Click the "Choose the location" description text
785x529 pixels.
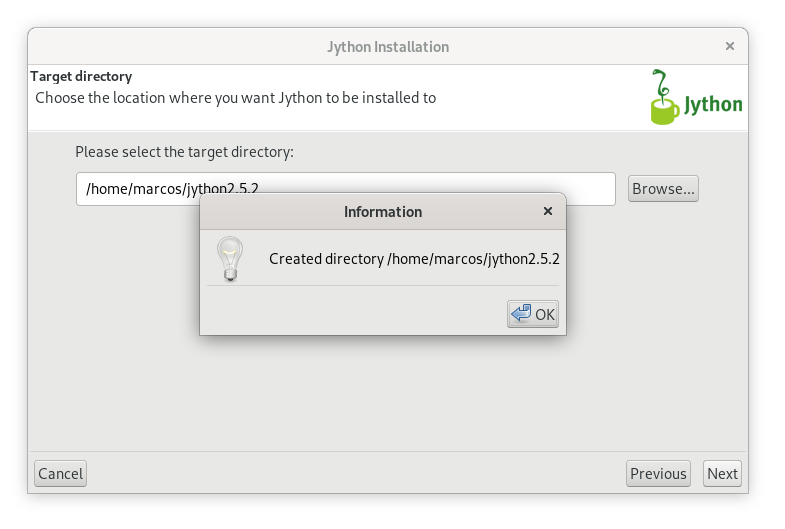coord(235,98)
